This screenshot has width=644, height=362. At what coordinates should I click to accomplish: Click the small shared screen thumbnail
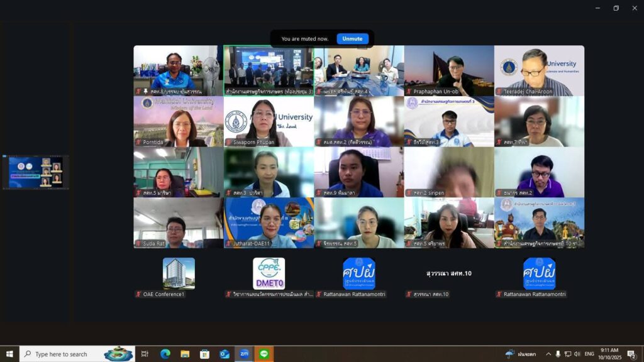35,172
